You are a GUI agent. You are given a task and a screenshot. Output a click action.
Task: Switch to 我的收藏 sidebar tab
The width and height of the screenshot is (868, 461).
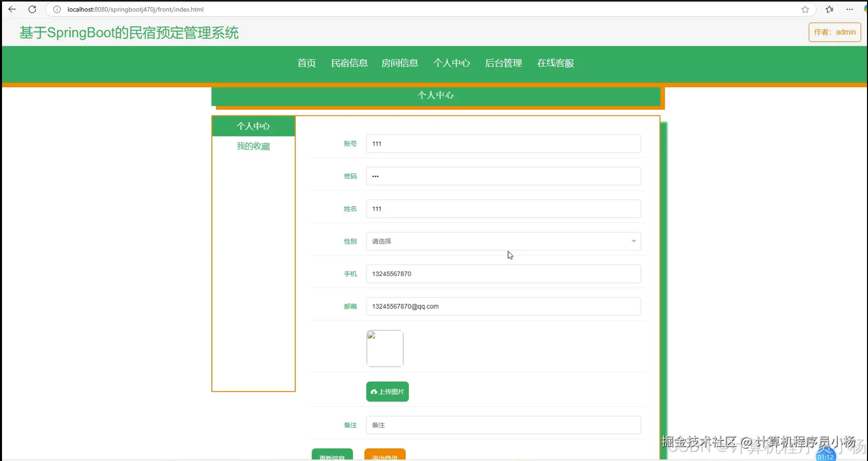coord(253,146)
